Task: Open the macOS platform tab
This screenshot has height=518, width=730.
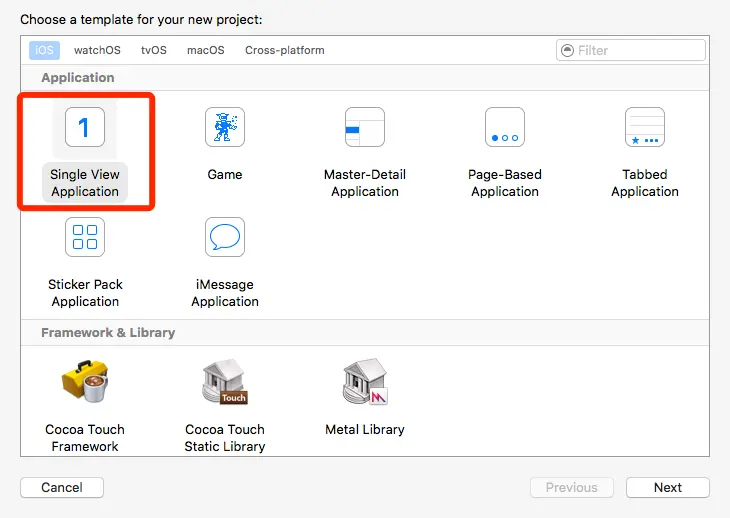Action: pos(206,50)
